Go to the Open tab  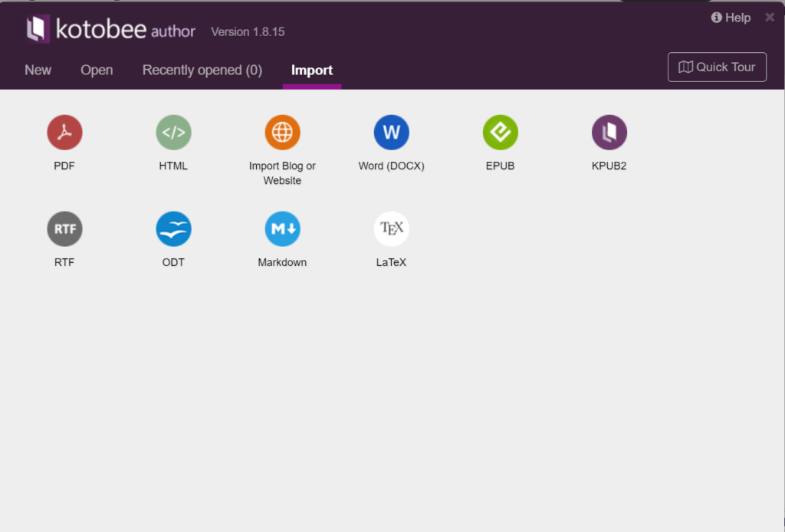click(97, 70)
